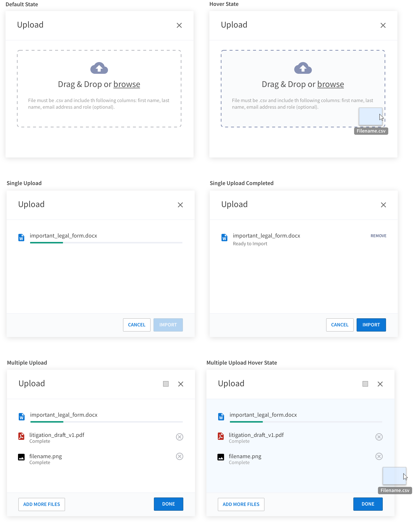Click PDF file icon in Multiple Upload panel
This screenshot has height=532, width=418.
[21, 436]
